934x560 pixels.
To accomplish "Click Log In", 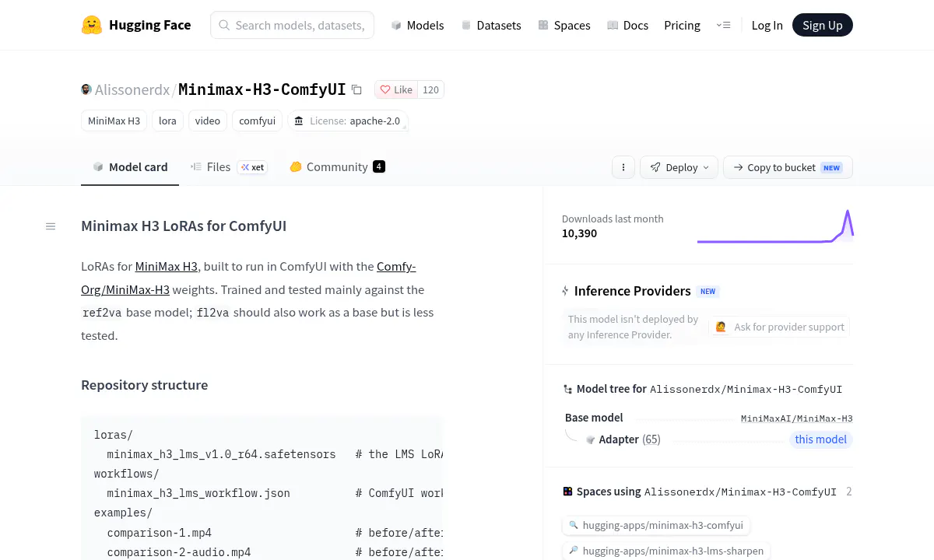I will [x=767, y=25].
